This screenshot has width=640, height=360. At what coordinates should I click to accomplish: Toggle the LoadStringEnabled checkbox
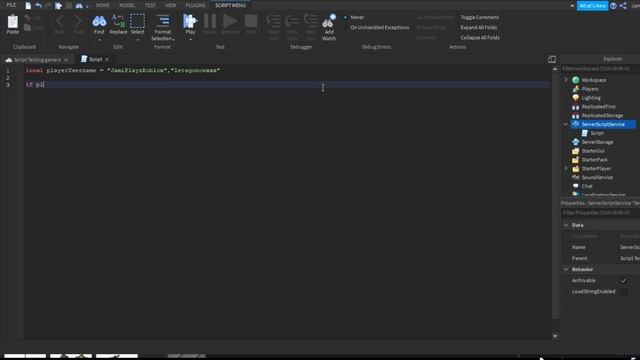coord(623,291)
